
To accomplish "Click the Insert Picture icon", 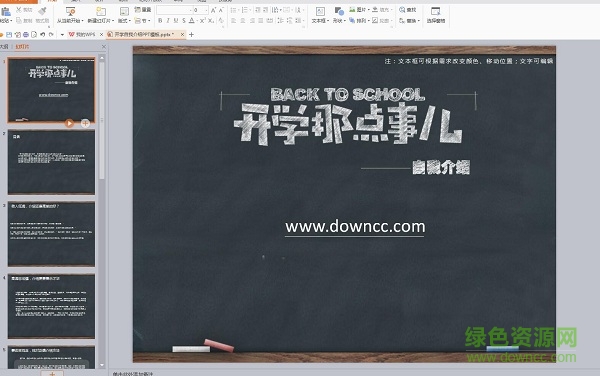I will click(x=352, y=10).
